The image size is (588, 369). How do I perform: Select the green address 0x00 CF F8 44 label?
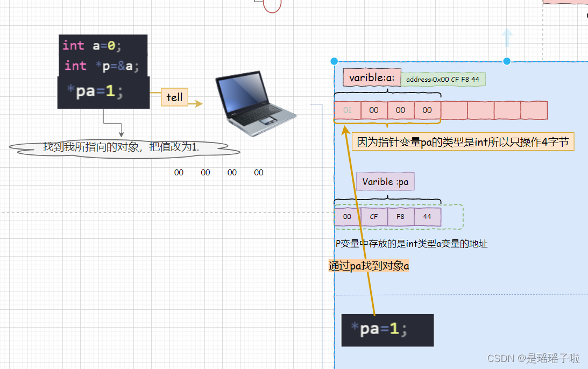pyautogui.click(x=443, y=80)
